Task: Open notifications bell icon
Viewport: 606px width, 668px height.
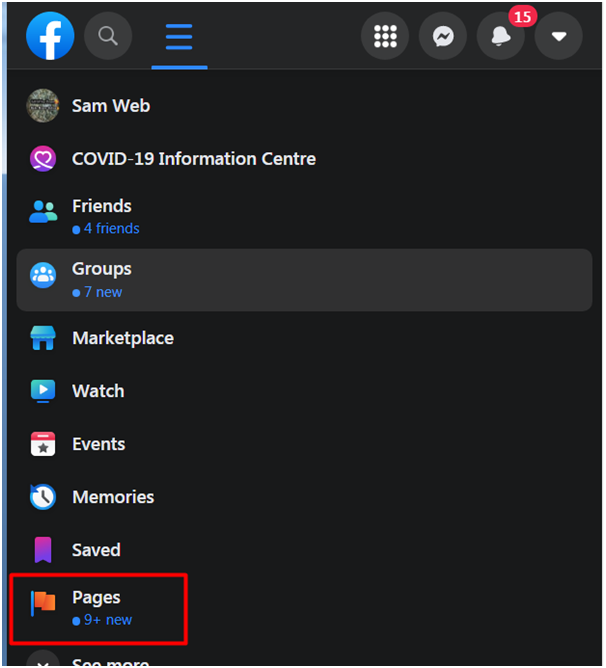Action: pos(501,36)
